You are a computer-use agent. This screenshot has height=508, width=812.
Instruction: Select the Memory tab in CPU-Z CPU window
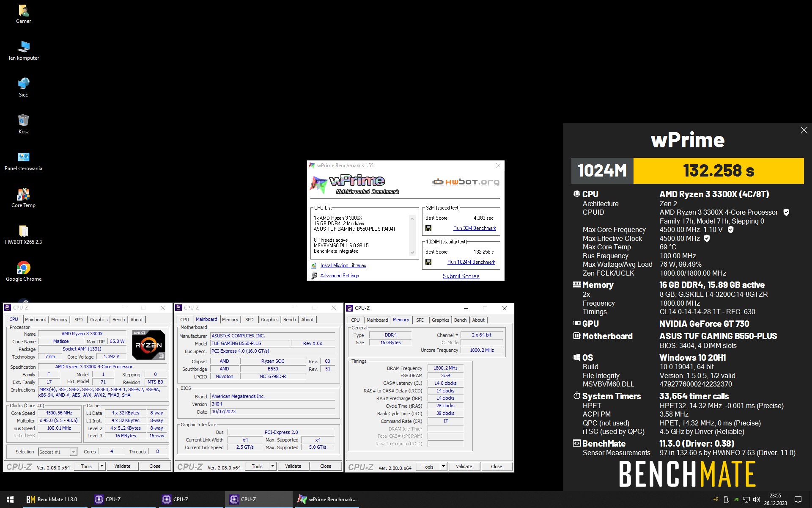(x=59, y=320)
